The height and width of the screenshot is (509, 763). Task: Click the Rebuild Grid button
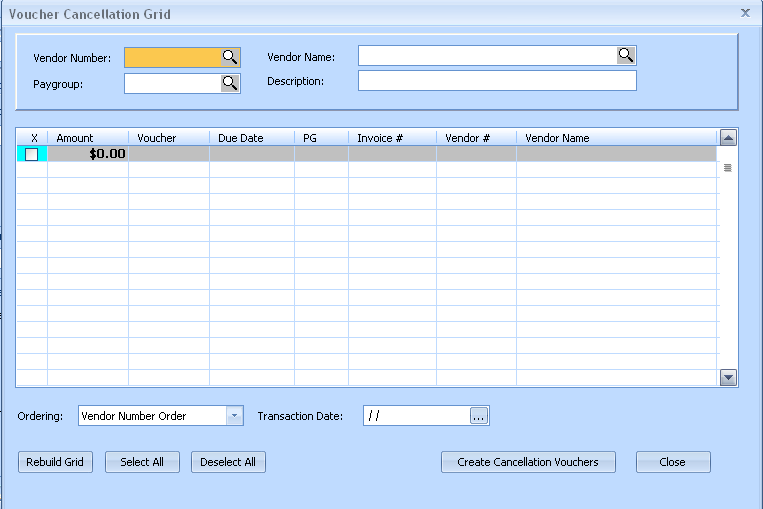click(x=55, y=462)
